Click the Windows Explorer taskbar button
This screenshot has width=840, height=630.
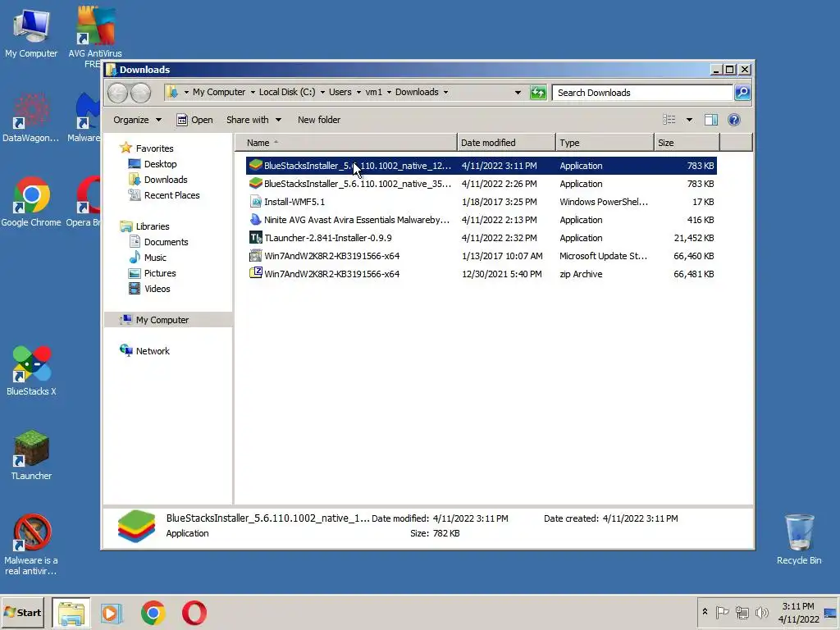71,613
